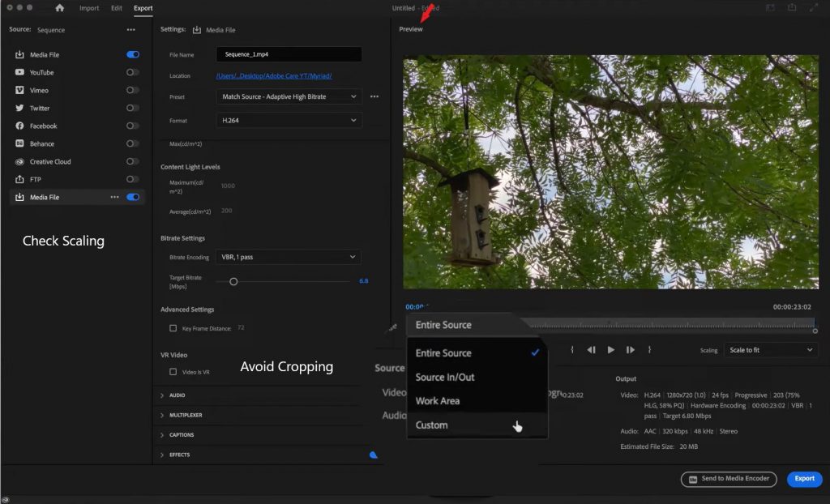Open Source options ellipsis menu
This screenshot has height=504, width=830.
point(130,30)
